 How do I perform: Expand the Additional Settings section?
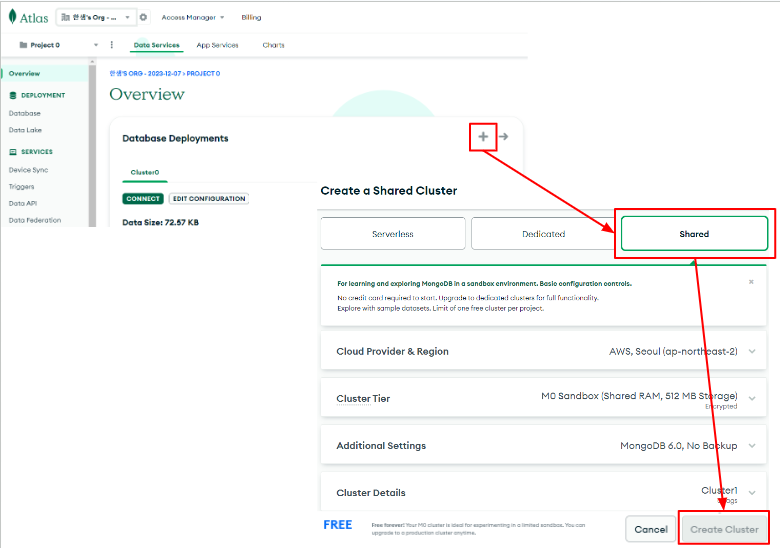tap(752, 446)
